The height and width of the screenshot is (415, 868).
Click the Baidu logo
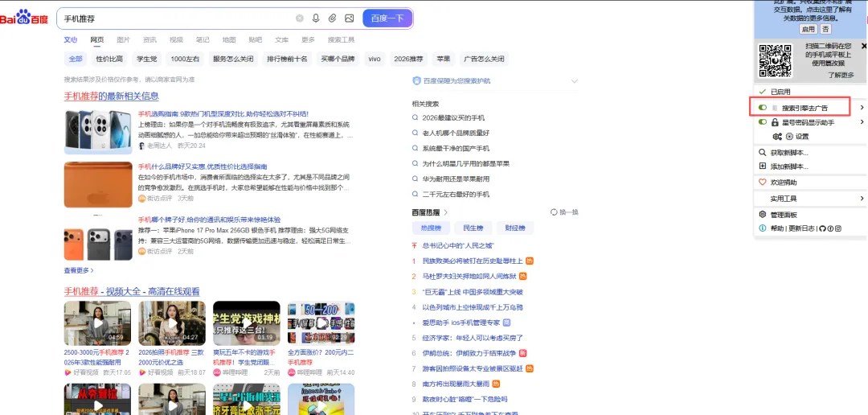click(24, 17)
